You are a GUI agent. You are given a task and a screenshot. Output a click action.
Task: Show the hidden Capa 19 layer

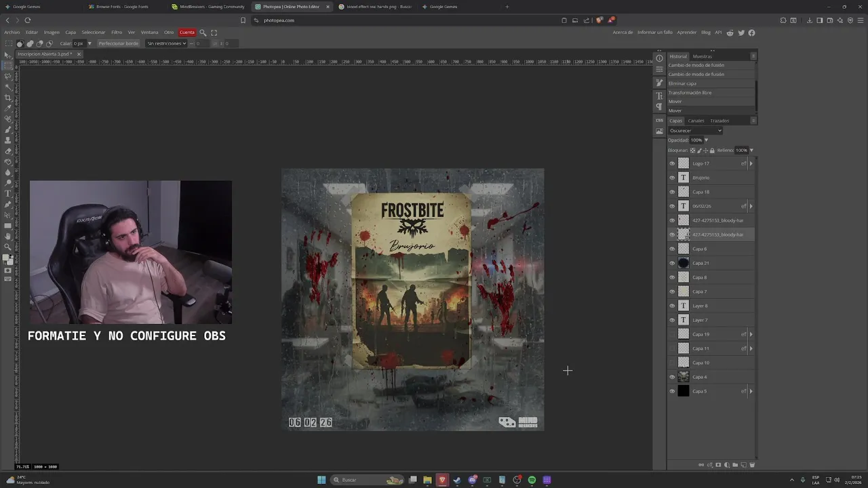tap(672, 334)
